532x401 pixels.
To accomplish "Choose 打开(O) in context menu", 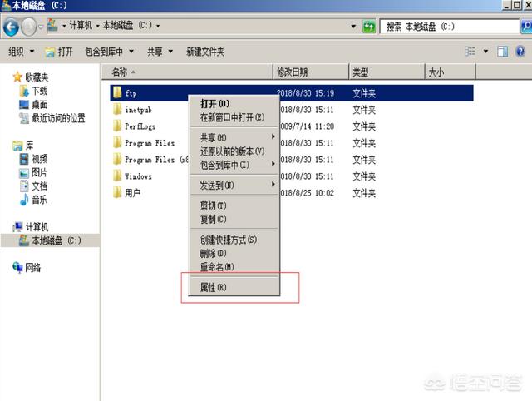I will coord(234,103).
